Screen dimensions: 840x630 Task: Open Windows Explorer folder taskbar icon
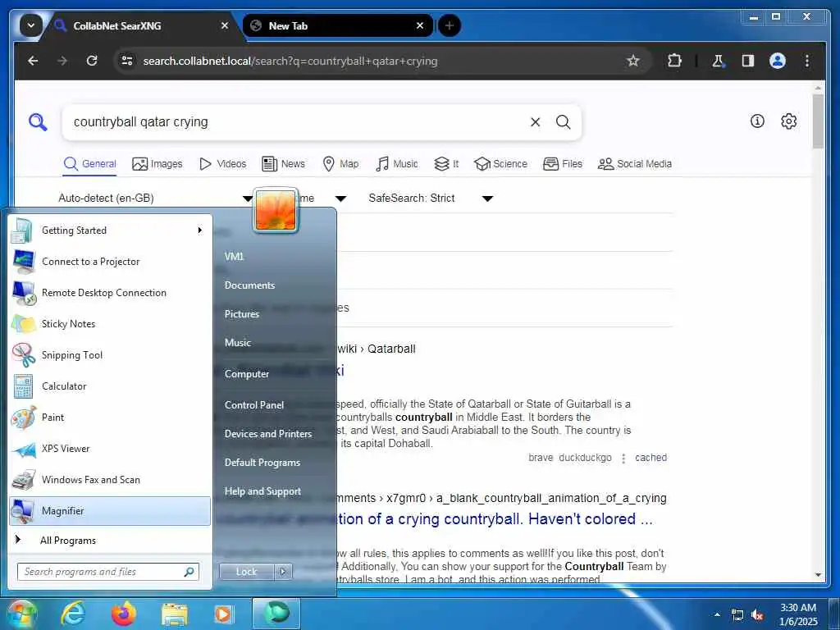click(x=175, y=615)
